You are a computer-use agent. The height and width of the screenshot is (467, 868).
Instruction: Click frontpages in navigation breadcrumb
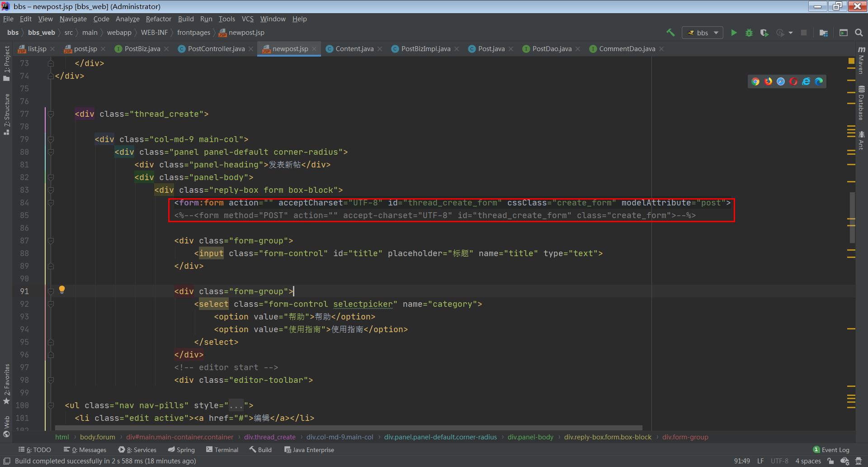pos(193,33)
